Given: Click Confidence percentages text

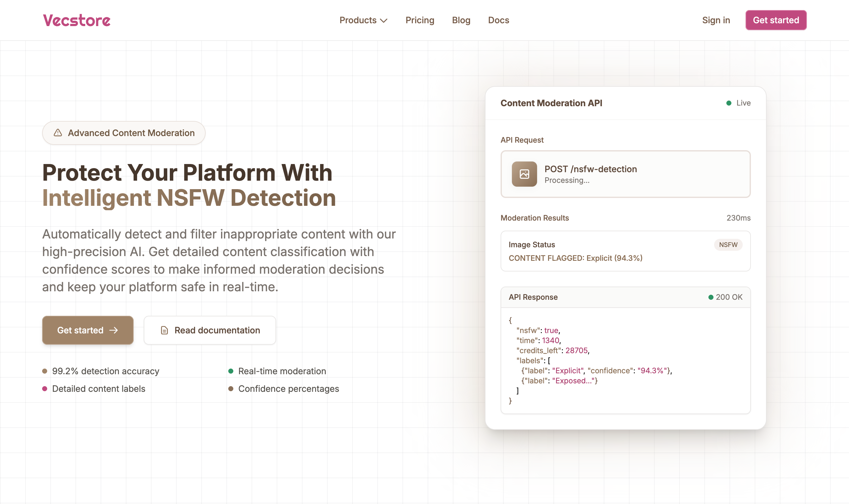Looking at the screenshot, I should (x=288, y=389).
